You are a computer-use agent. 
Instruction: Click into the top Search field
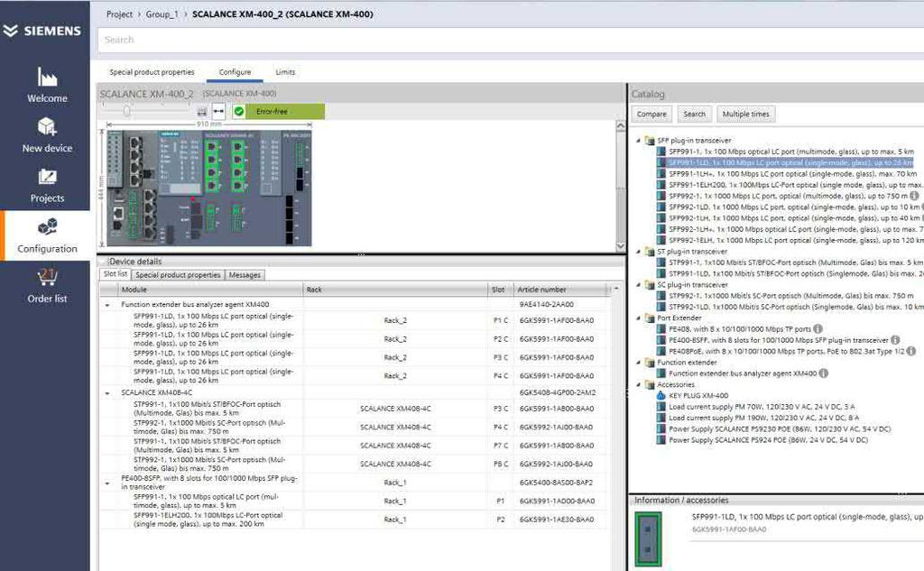coord(511,40)
